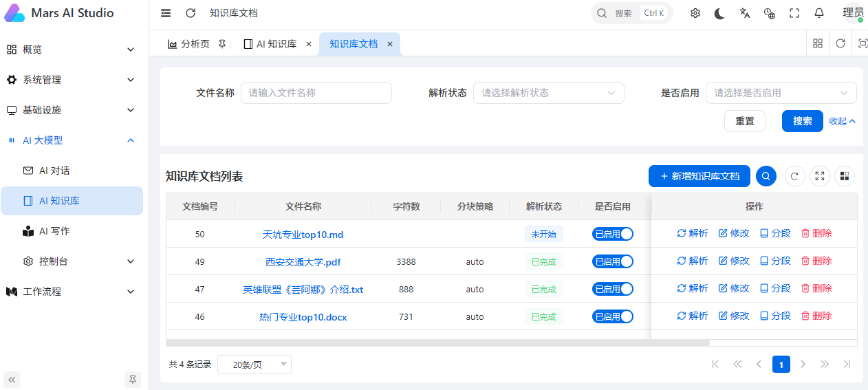Open tab grid menu icon on tab bar
This screenshot has height=390, width=868.
[818, 43]
